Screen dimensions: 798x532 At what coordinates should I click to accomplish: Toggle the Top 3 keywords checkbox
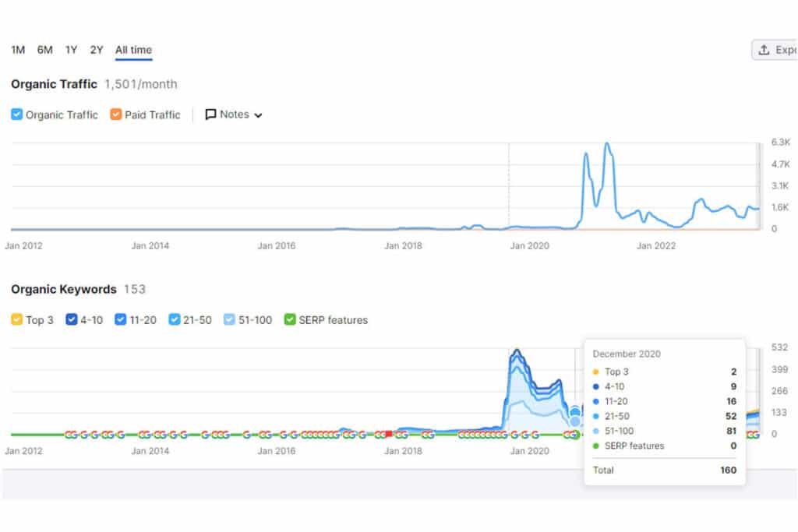point(17,320)
